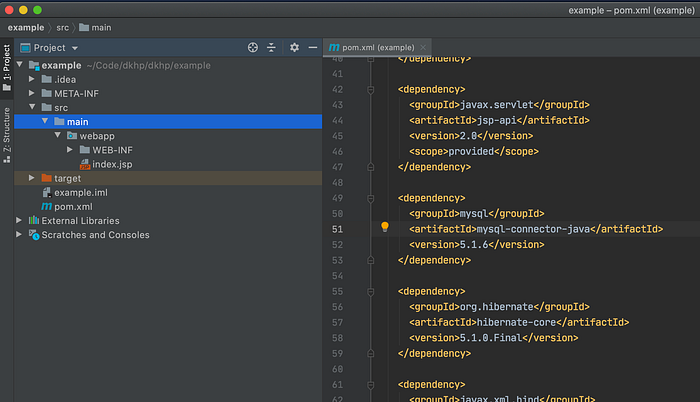Place cursor on mysql-connector-java artifactId text
Viewport: 700px width, 402px height.
click(533, 229)
